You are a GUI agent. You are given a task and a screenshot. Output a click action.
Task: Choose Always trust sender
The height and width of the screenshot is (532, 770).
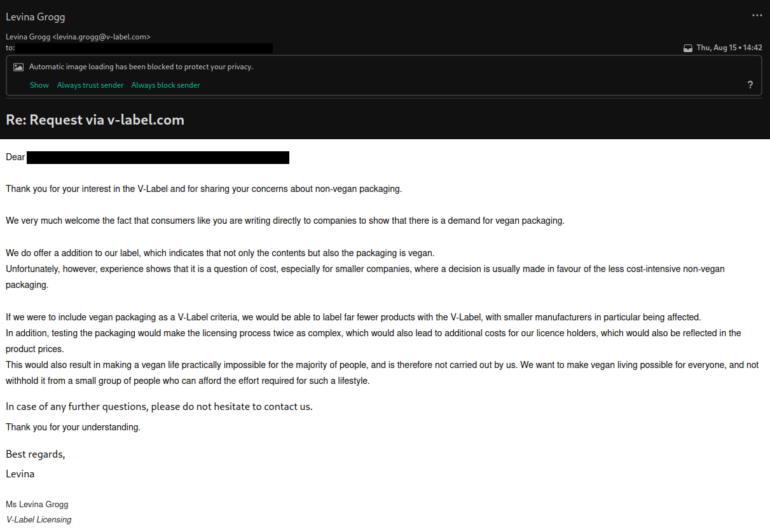click(90, 85)
